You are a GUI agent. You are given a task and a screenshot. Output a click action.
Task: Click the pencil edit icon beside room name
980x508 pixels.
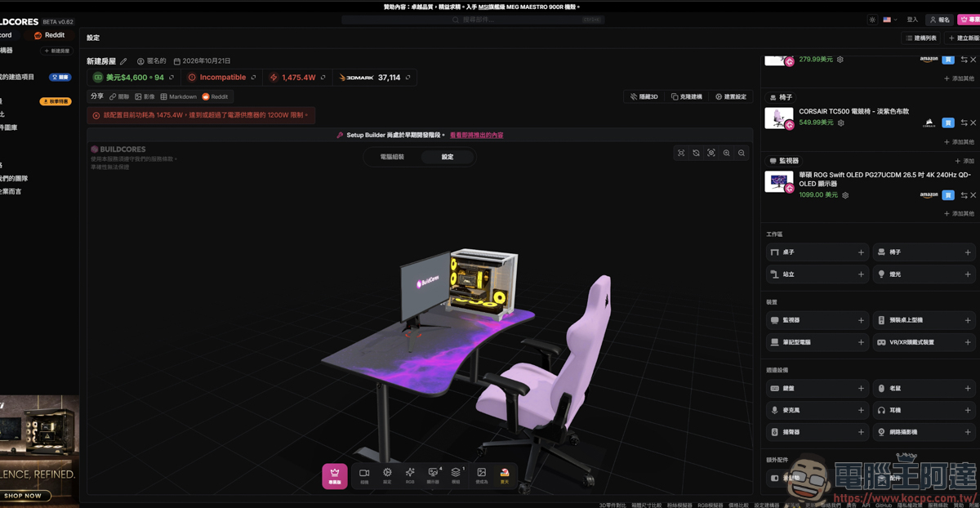tap(124, 61)
